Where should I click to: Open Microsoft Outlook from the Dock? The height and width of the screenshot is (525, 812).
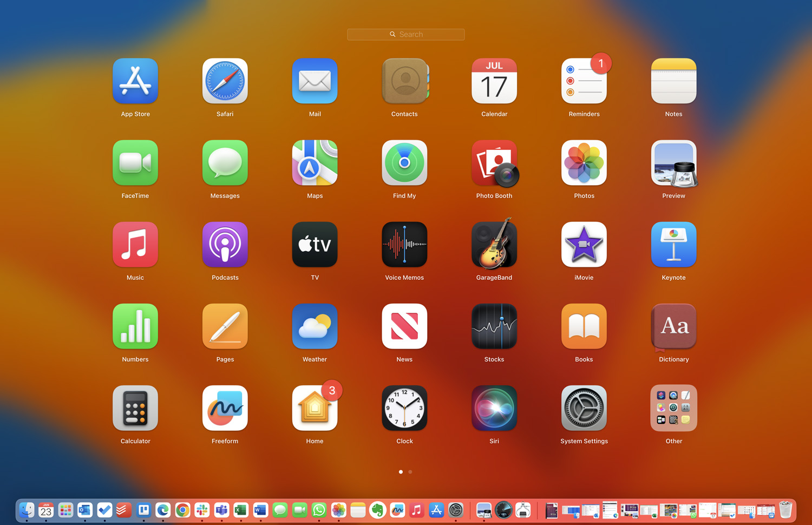point(85,510)
